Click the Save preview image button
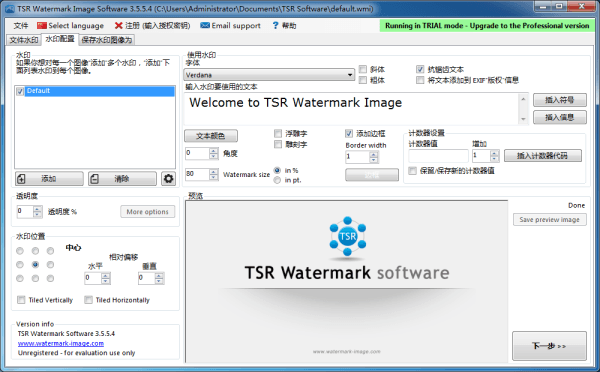The width and height of the screenshot is (600, 372). pyautogui.click(x=549, y=220)
